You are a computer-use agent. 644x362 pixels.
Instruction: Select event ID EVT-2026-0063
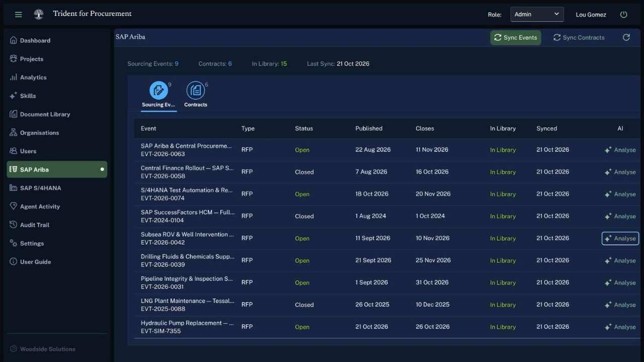163,154
